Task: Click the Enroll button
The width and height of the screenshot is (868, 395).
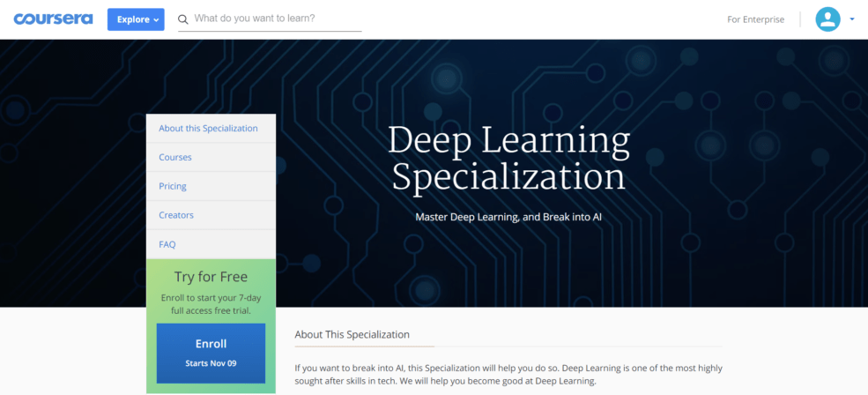Action: pos(211,354)
